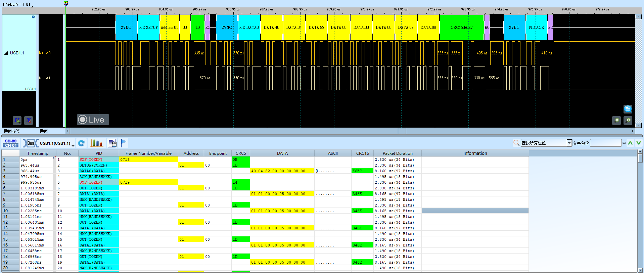
Task: Click the delete channel waveform icon
Action: (29, 120)
